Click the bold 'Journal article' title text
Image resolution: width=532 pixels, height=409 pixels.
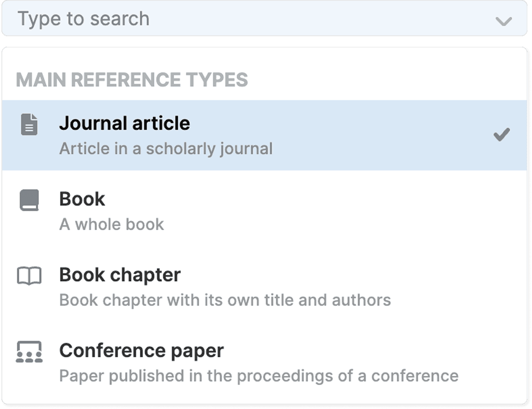pyautogui.click(x=124, y=123)
